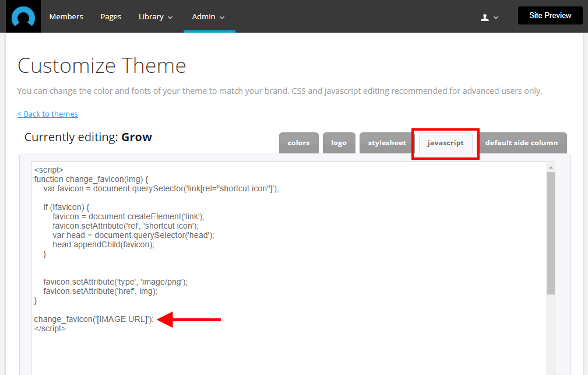Click the 'if (!favicon) {' line
Screen dimensions: 588x375
pos(66,207)
